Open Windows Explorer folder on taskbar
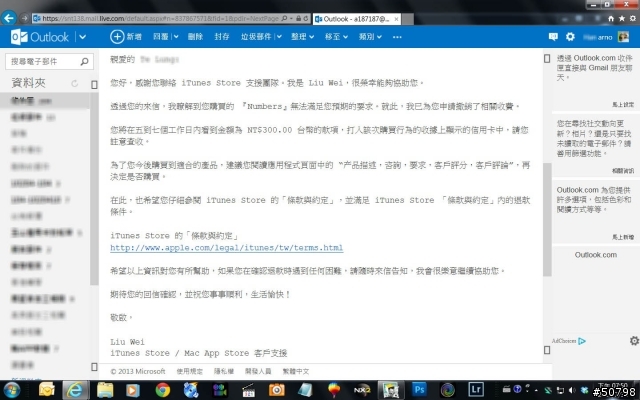This screenshot has height=400, width=640. pos(105,390)
